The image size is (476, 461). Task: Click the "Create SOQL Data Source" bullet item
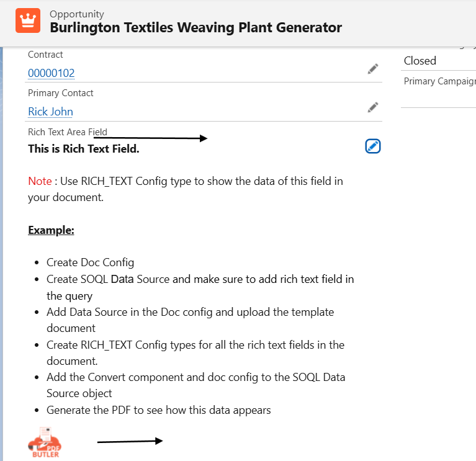tap(200, 279)
